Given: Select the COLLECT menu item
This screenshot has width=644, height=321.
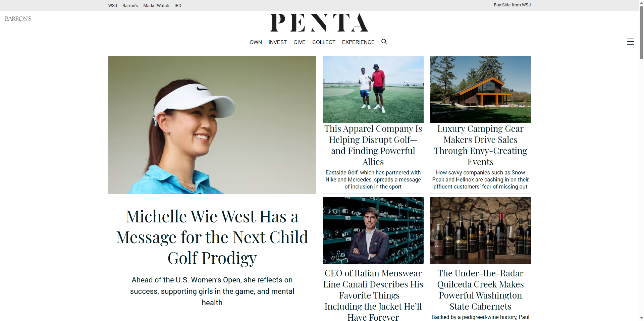Looking at the screenshot, I should [324, 42].
